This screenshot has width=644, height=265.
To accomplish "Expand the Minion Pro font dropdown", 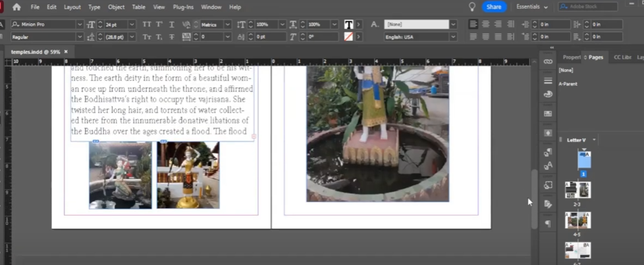I will (x=80, y=24).
